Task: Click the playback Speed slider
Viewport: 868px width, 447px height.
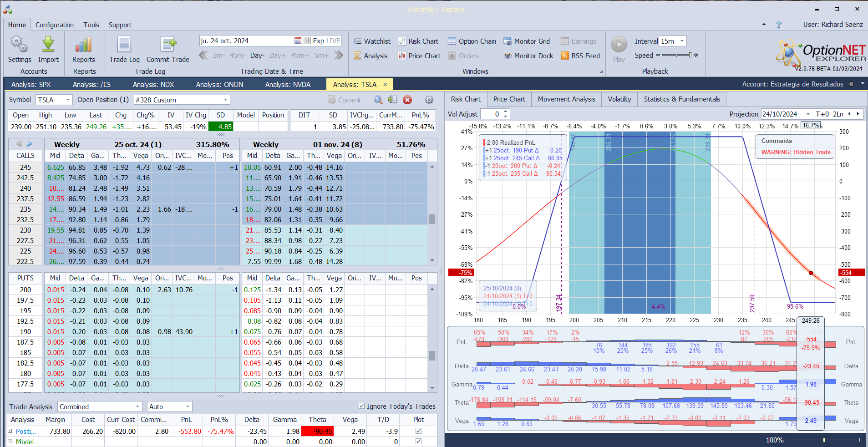Action: coord(677,55)
